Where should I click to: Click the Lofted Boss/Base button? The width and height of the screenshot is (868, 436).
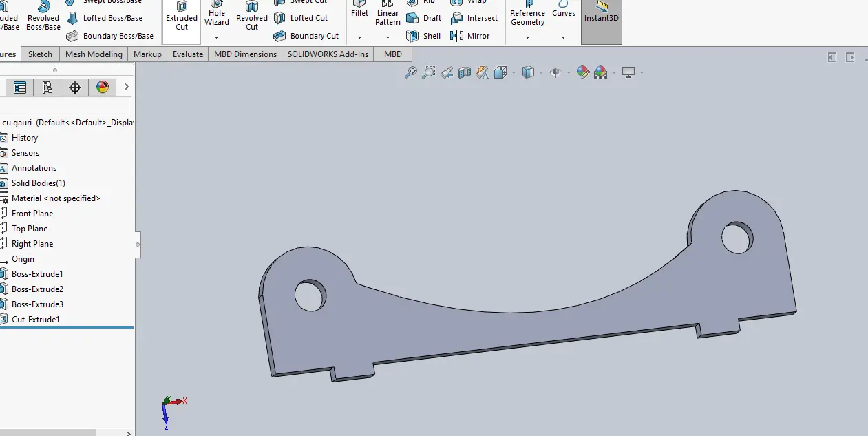pyautogui.click(x=105, y=18)
